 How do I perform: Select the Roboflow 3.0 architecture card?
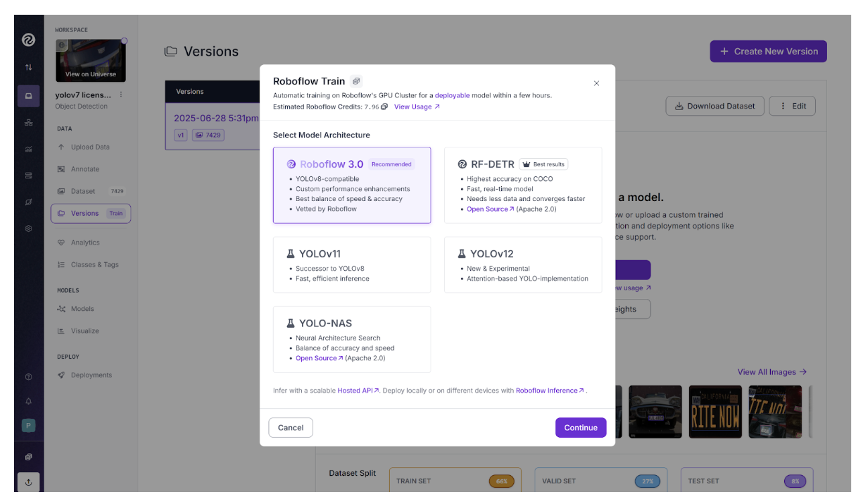pos(352,185)
